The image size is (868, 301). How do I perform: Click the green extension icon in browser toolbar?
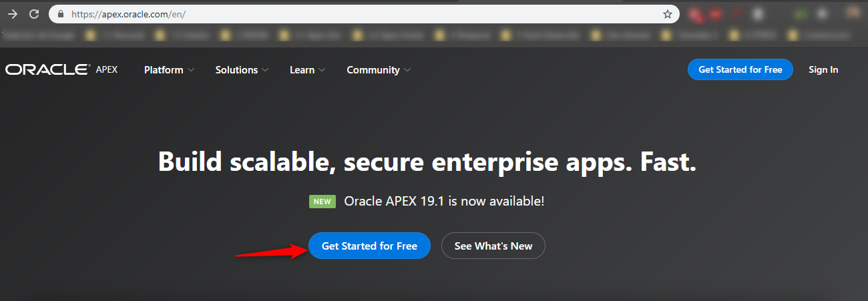point(801,13)
